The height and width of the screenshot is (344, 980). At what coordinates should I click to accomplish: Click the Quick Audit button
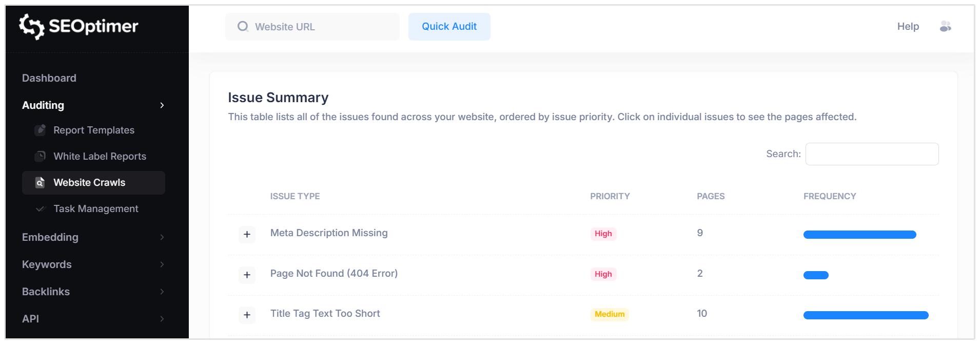click(x=448, y=26)
